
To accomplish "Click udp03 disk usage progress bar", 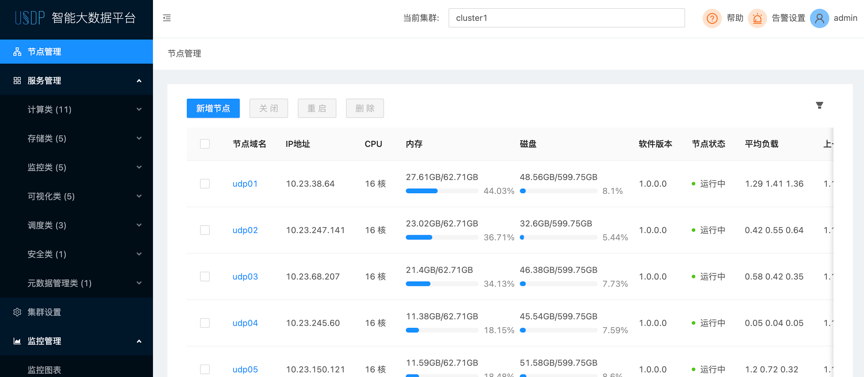I will pos(558,284).
